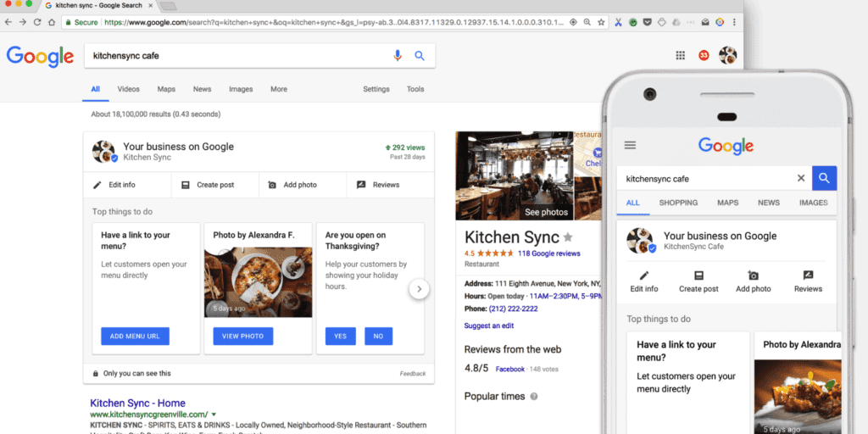Screen dimensions: 868x434
Task: Switch to Maps results tab on desktop
Action: coord(166,89)
